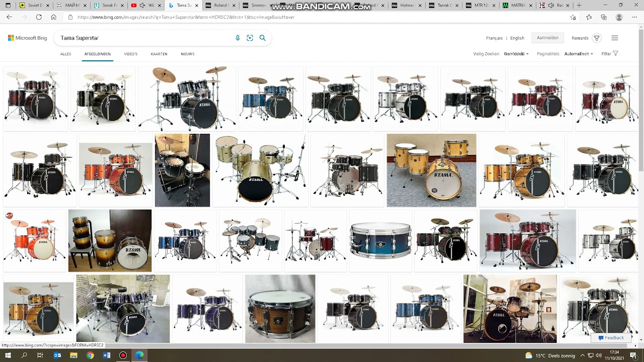
Task: Click the taskbar search magnifier
Action: pos(24,355)
